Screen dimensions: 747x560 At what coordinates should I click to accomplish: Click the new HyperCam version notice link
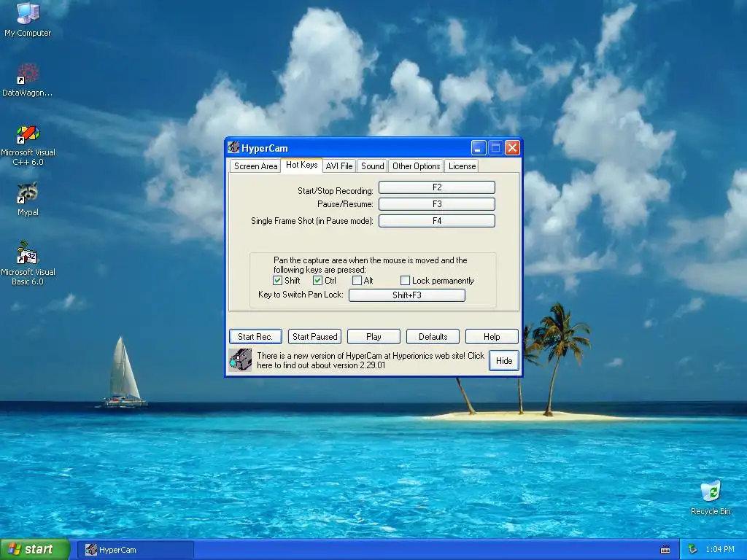tap(370, 360)
